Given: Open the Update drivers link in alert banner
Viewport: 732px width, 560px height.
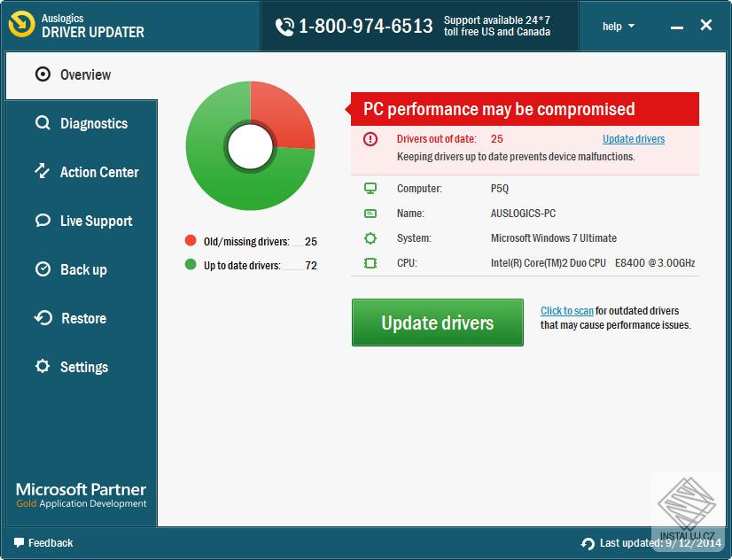Looking at the screenshot, I should click(x=634, y=139).
